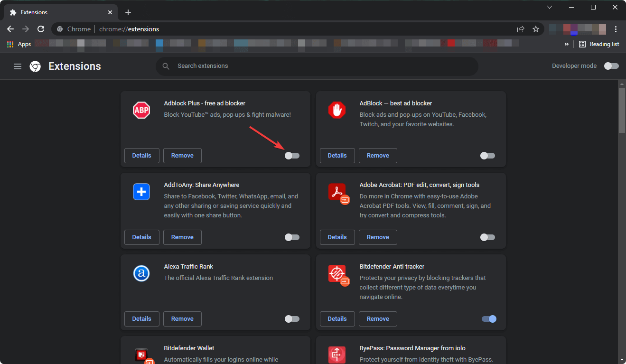The image size is (626, 364).
Task: Open the Apps shortcut in the bookmarks bar
Action: click(x=19, y=44)
